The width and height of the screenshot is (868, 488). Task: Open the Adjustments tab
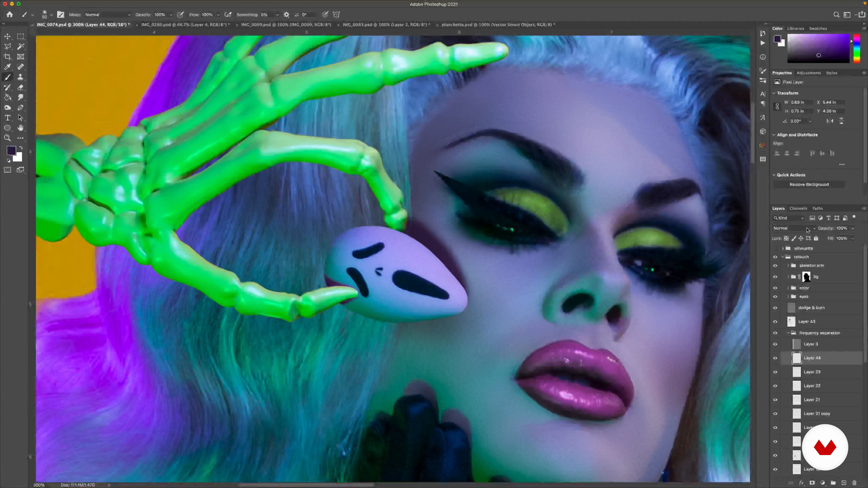(808, 73)
